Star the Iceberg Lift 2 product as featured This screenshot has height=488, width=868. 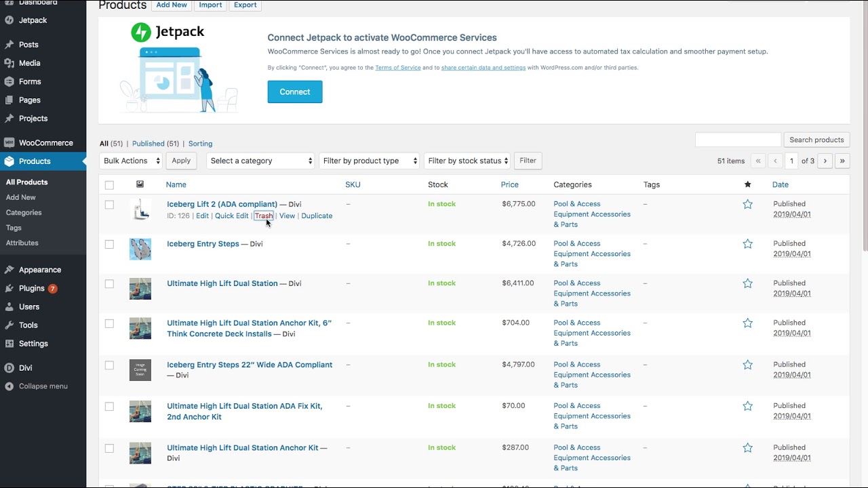(x=747, y=204)
